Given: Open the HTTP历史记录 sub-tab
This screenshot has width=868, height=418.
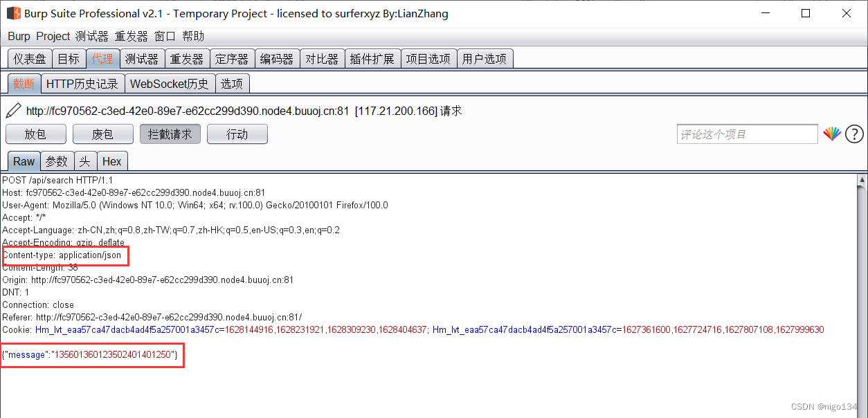Looking at the screenshot, I should [82, 84].
